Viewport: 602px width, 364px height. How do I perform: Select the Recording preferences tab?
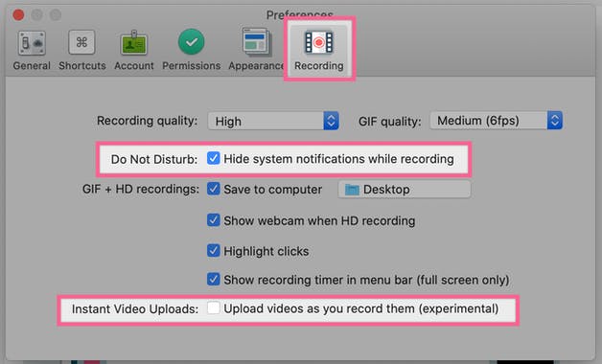pos(318,49)
